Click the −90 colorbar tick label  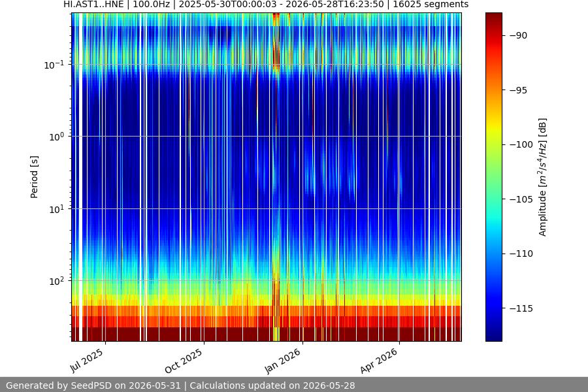[x=519, y=35]
